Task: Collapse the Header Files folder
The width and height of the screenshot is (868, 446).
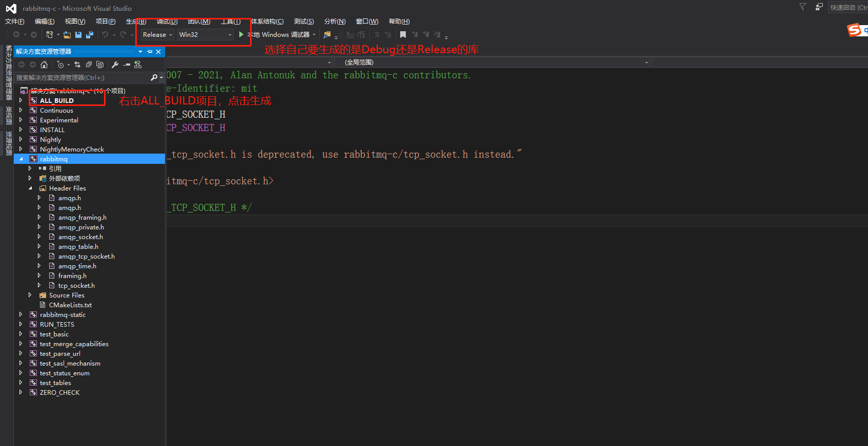Action: (x=30, y=188)
